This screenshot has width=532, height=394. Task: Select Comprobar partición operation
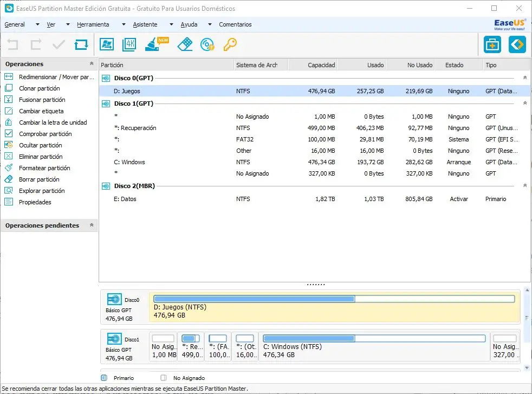45,134
